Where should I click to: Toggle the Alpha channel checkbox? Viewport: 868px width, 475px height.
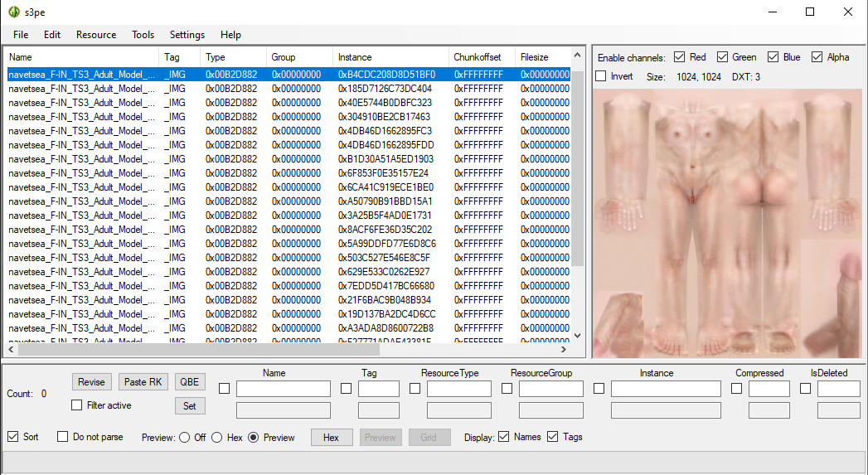coord(817,57)
